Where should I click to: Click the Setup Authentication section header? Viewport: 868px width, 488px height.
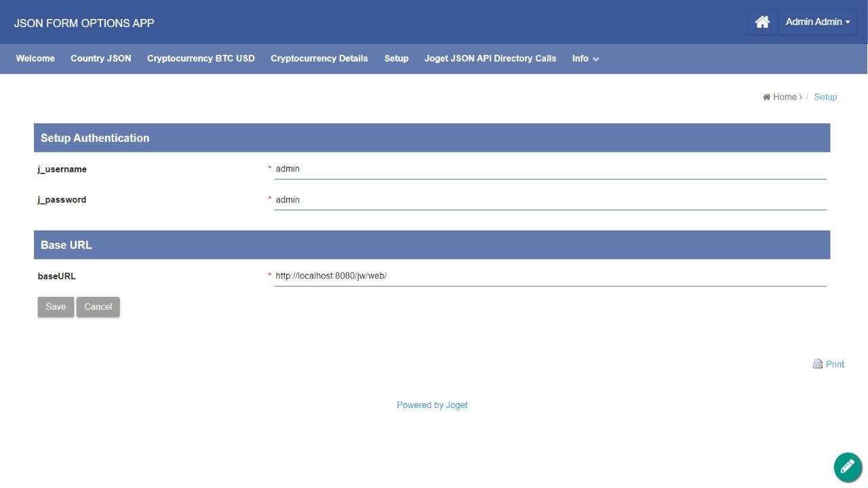(432, 138)
